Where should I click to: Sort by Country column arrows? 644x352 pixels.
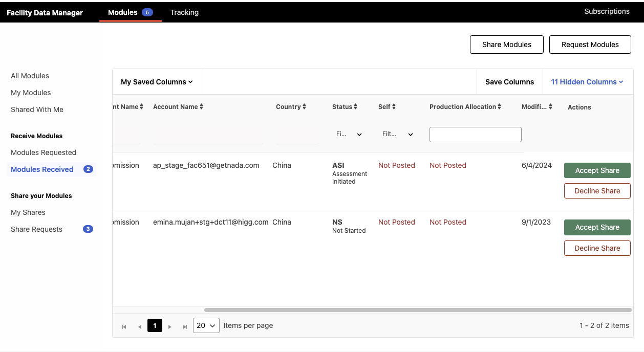304,106
